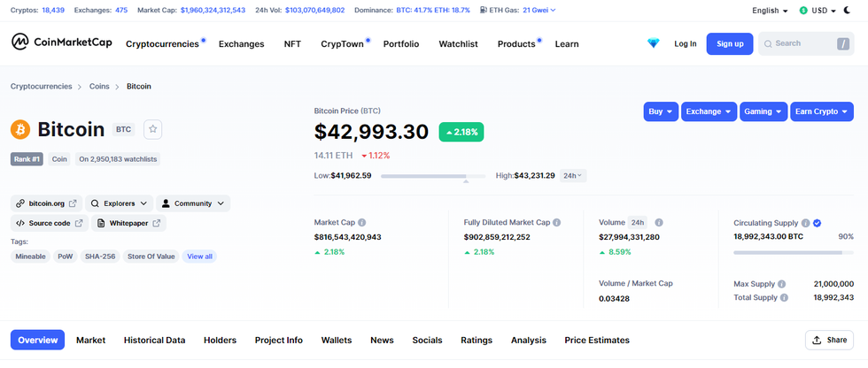Click the Log In button
The height and width of the screenshot is (368, 868).
tap(686, 43)
